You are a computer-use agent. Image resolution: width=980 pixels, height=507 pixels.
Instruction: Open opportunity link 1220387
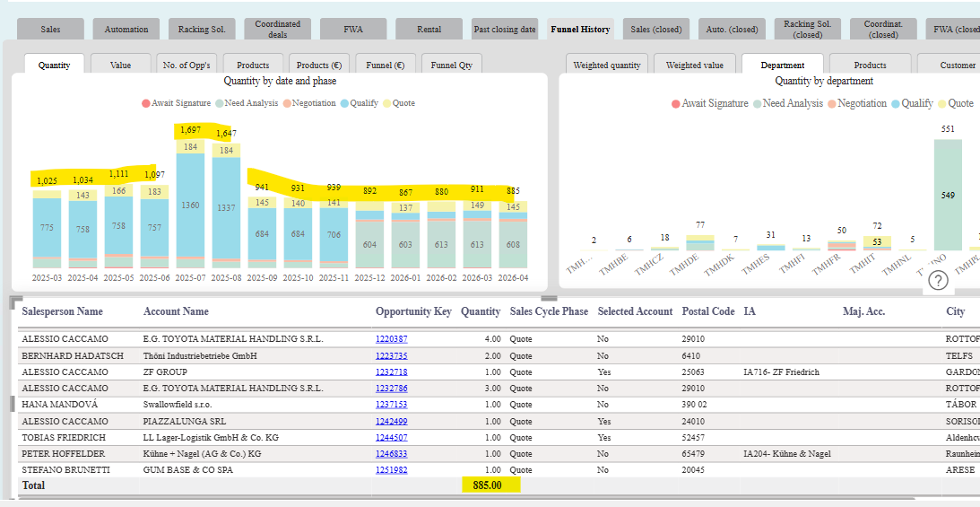pyautogui.click(x=391, y=339)
